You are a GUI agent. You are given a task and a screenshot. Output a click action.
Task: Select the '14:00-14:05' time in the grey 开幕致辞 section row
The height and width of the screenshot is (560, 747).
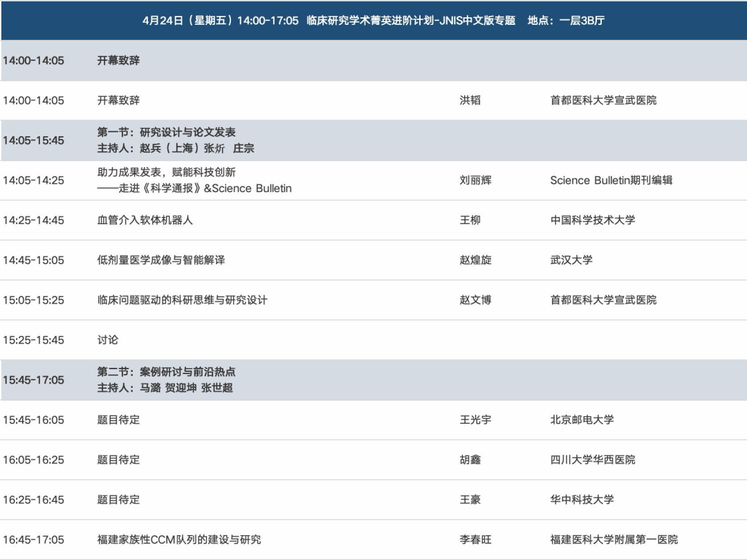pos(33,60)
